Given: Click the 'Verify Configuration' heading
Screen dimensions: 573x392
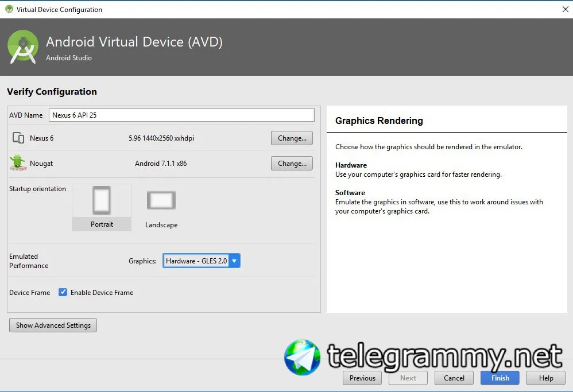Looking at the screenshot, I should tap(52, 92).
